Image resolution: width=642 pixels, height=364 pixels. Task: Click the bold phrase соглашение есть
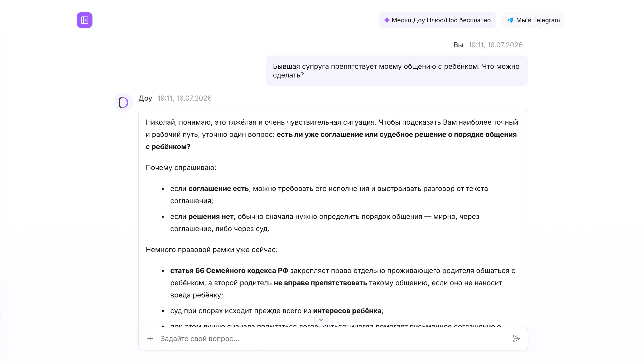219,188
